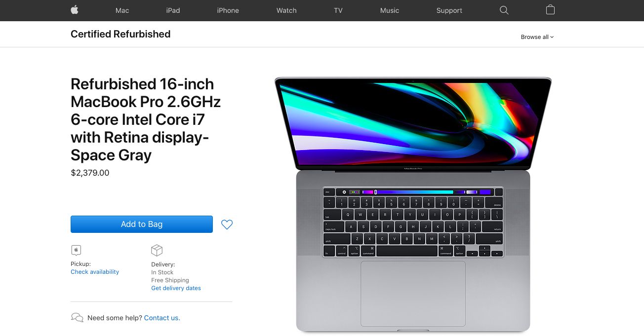Click the delivery box icon
The width and height of the screenshot is (644, 336).
click(157, 250)
